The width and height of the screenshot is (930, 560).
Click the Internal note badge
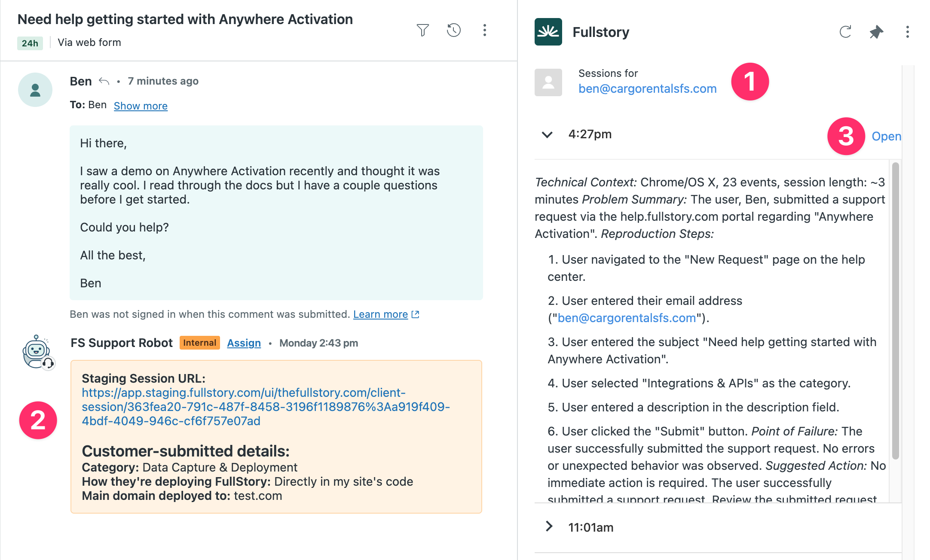(x=199, y=343)
